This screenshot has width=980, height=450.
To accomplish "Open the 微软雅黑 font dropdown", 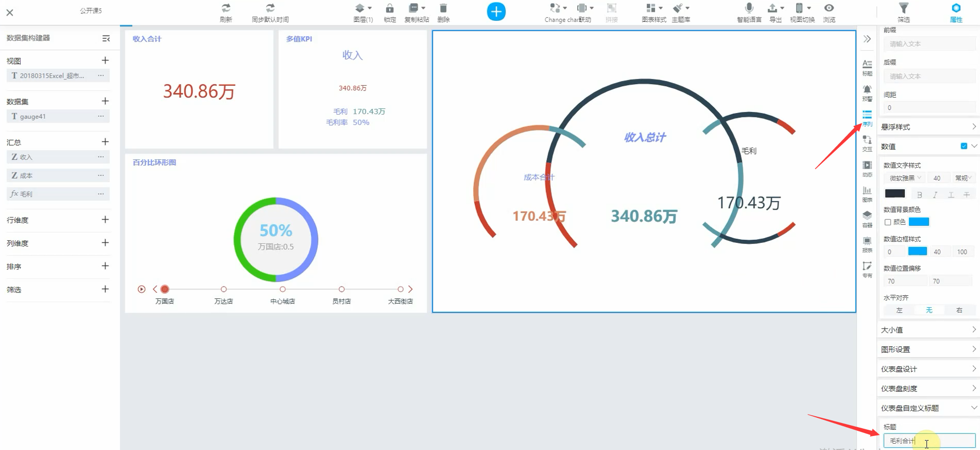I will 905,178.
